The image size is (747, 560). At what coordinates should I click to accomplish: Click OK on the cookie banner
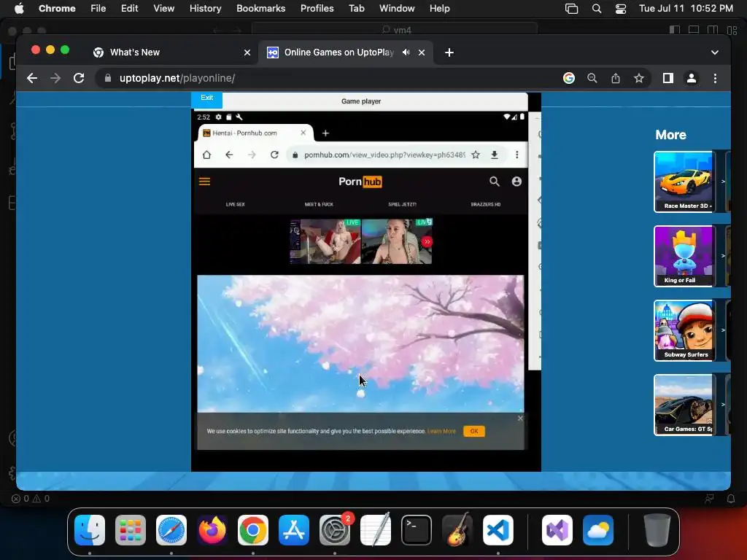pos(474,431)
